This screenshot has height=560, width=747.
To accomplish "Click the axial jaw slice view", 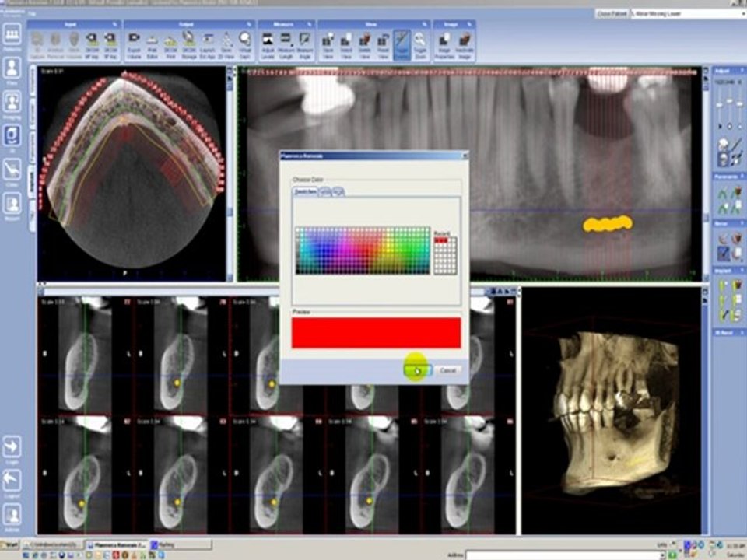I will point(132,173).
